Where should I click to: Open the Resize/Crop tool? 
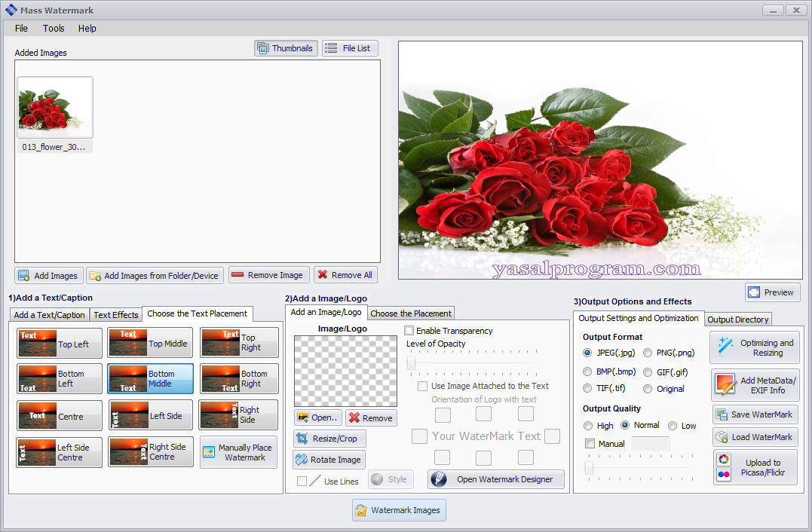(x=329, y=439)
